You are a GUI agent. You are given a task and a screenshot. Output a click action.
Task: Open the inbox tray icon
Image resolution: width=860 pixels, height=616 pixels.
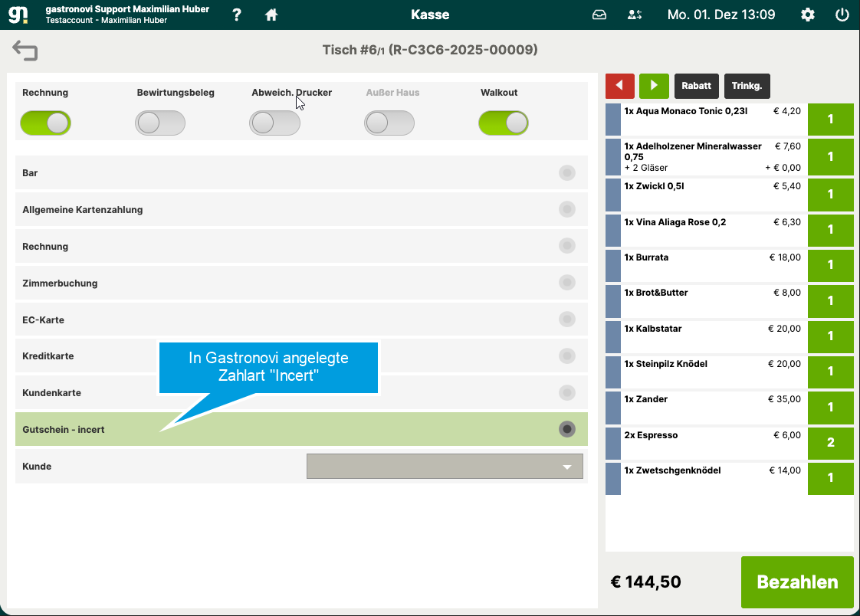tap(599, 15)
